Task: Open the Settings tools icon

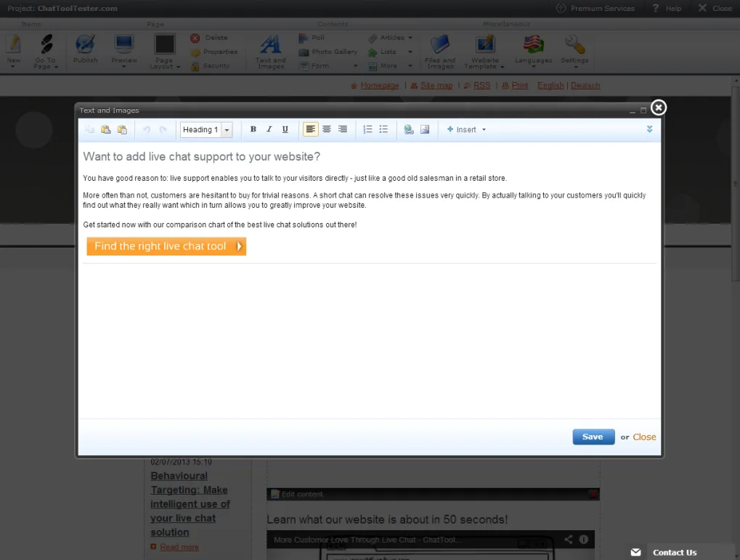Action: (574, 51)
